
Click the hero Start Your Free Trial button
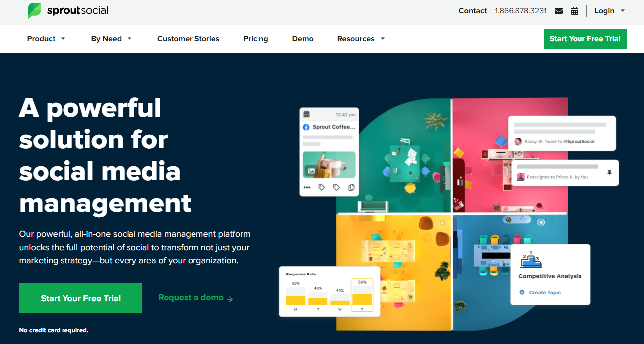click(x=81, y=298)
